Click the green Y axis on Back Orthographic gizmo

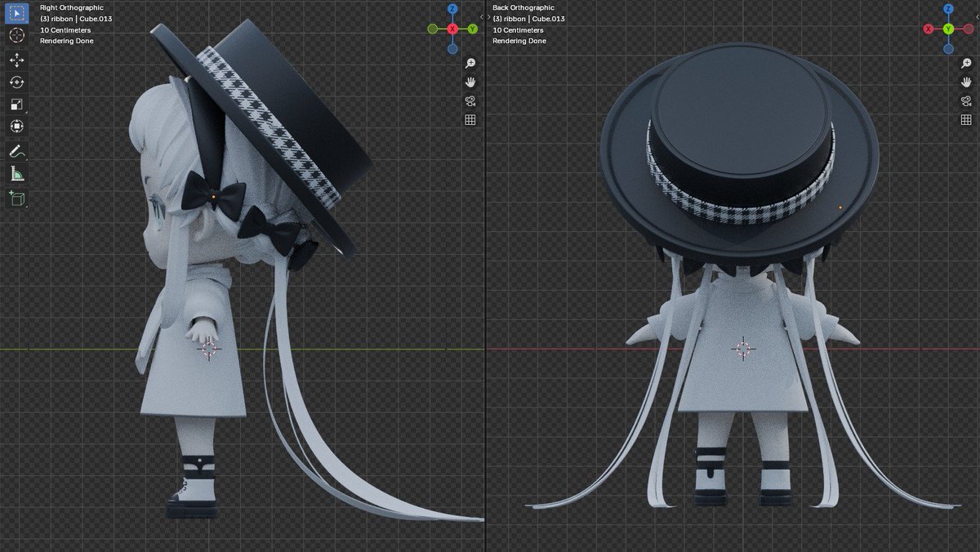948,29
